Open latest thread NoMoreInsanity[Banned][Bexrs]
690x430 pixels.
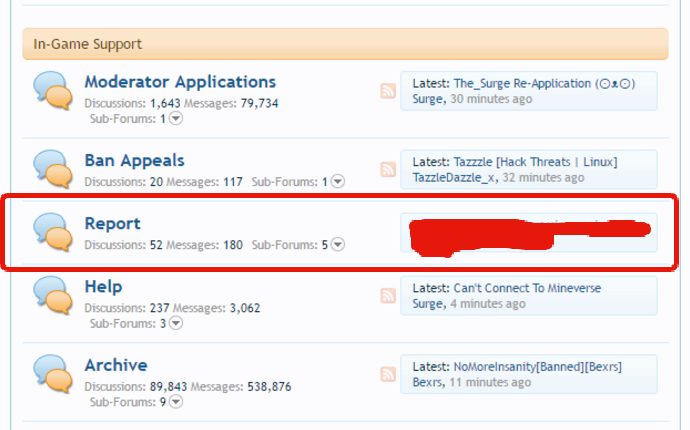[x=538, y=367]
